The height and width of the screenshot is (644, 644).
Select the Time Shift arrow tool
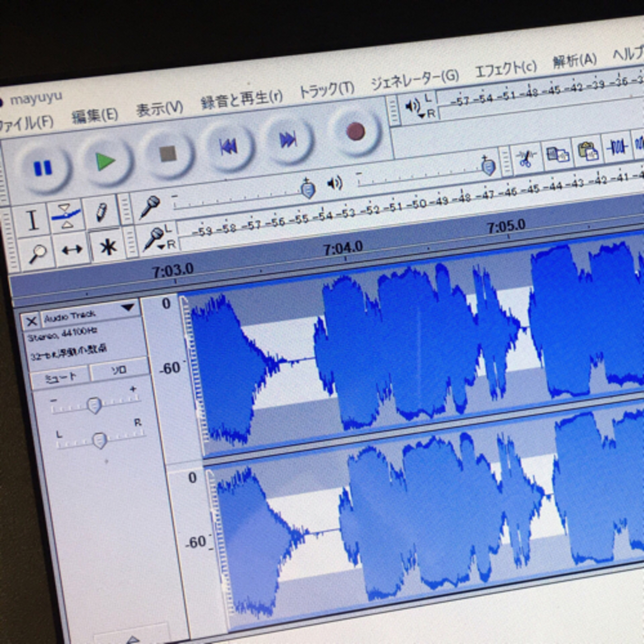[x=72, y=250]
